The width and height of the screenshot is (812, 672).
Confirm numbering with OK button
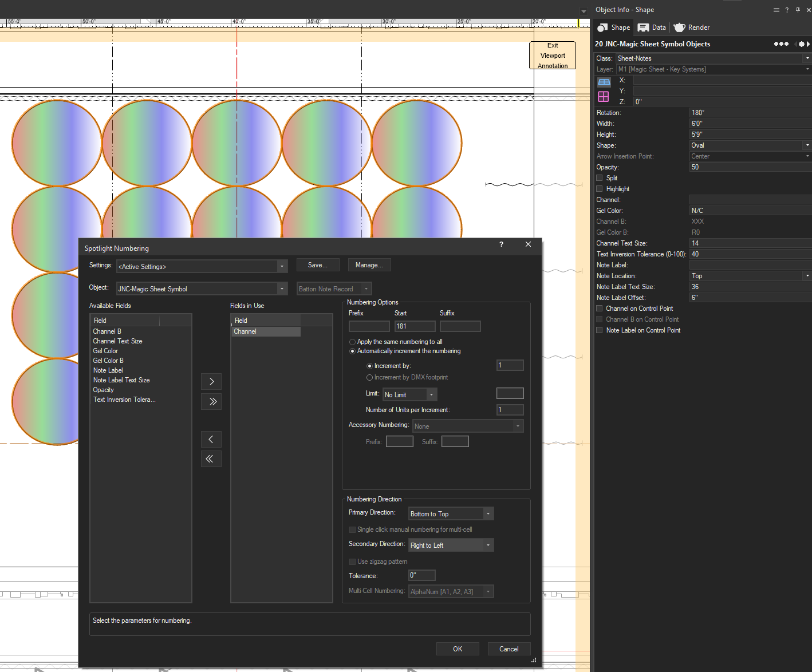click(x=458, y=649)
